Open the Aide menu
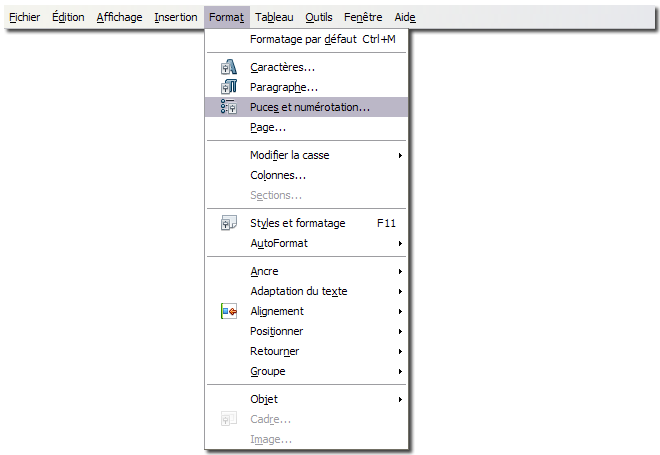The image size is (660, 455). (x=405, y=17)
